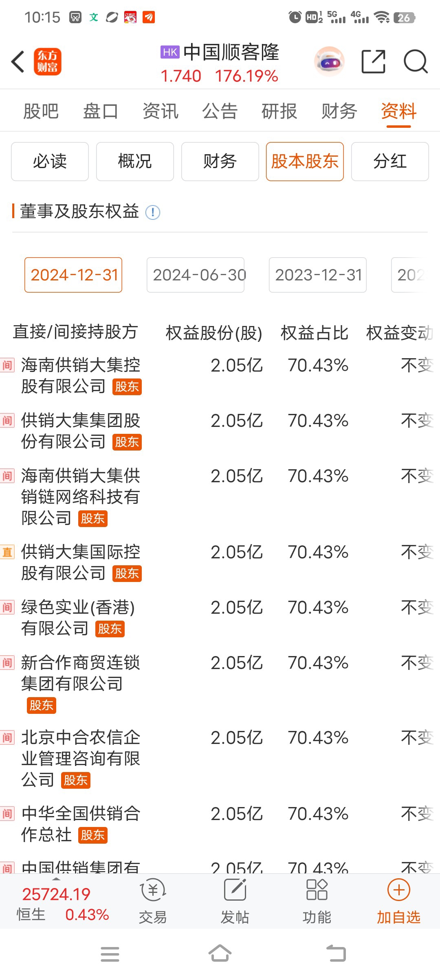This screenshot has width=440, height=980.
Task: Open the 分红 sub-tab button
Action: (390, 161)
